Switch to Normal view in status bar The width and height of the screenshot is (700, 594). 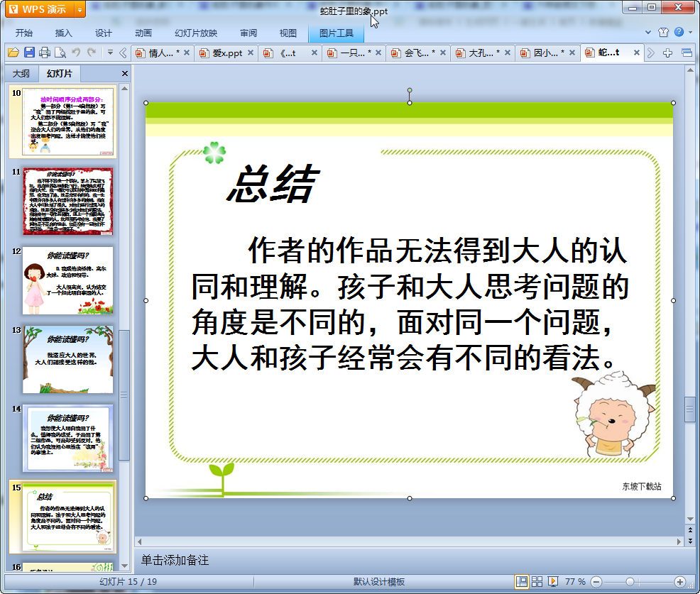[521, 581]
